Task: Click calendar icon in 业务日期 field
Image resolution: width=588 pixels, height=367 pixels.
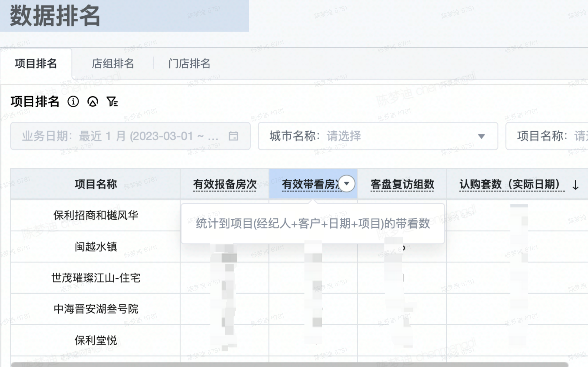Action: (x=233, y=136)
